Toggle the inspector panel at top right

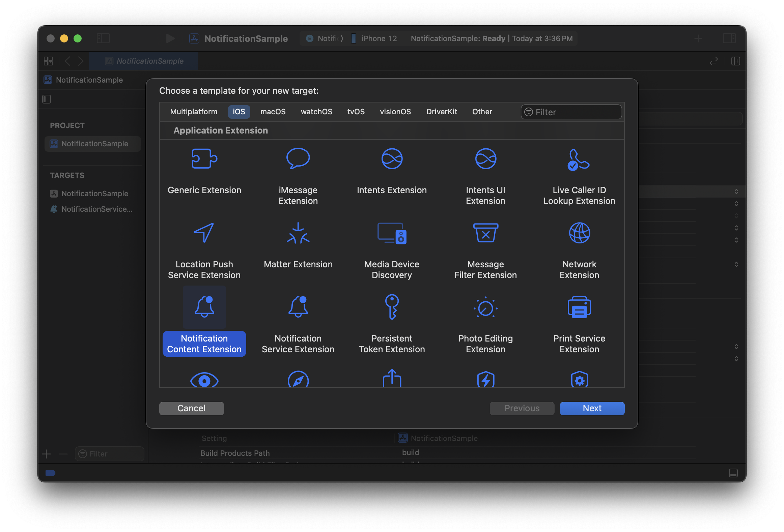(x=729, y=38)
